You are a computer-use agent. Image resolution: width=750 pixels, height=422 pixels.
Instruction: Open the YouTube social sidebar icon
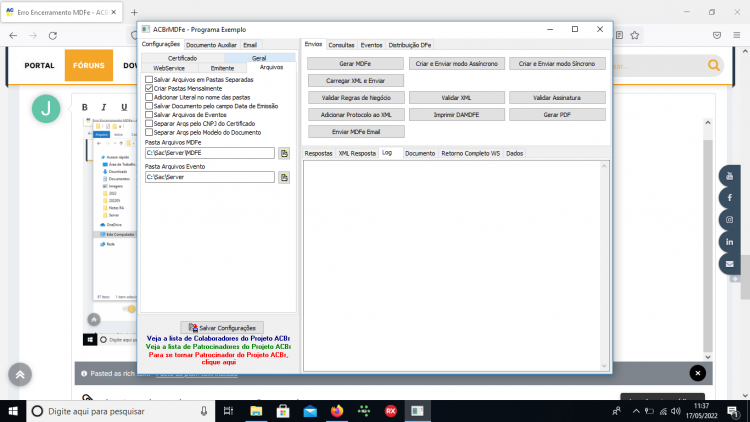coord(729,176)
